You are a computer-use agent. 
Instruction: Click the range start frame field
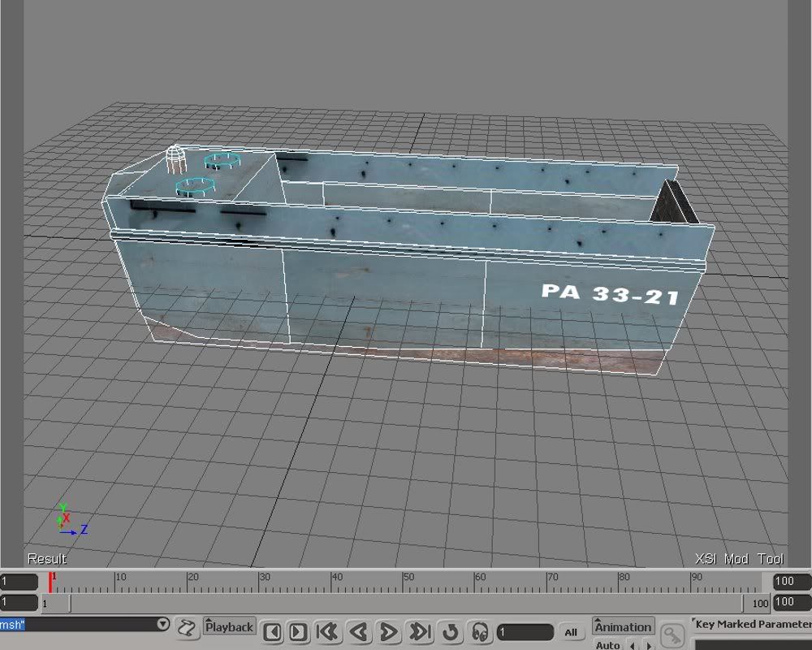19,602
